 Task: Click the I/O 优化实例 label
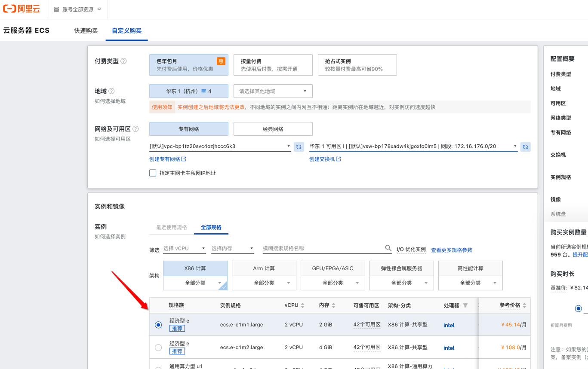point(411,250)
